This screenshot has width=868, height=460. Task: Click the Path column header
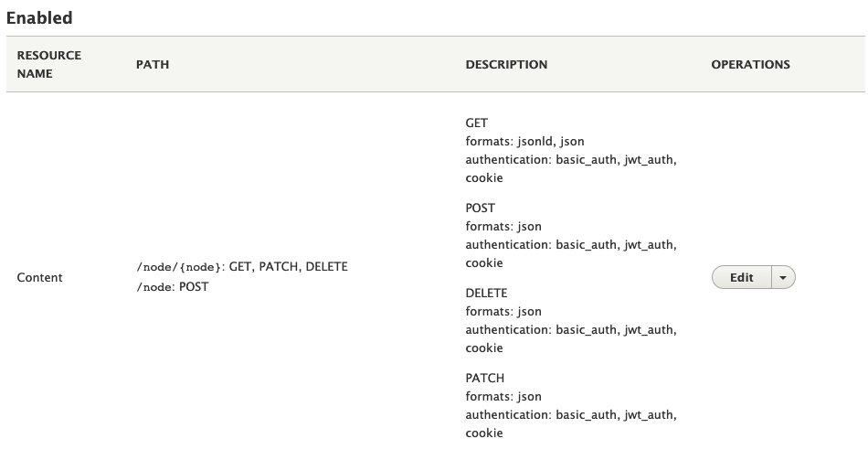(x=152, y=65)
